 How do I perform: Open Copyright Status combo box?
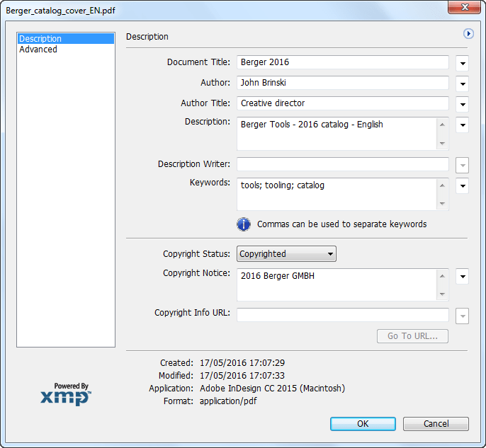(286, 254)
